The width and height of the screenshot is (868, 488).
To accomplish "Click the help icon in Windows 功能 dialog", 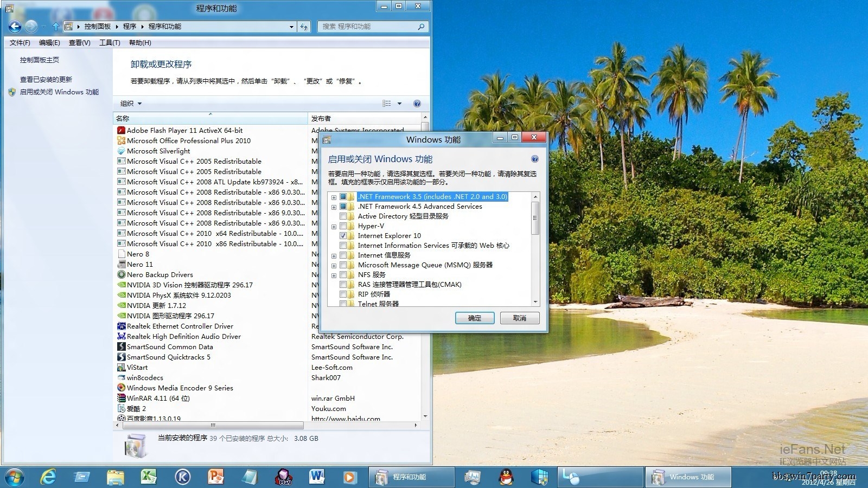I will pos(534,159).
